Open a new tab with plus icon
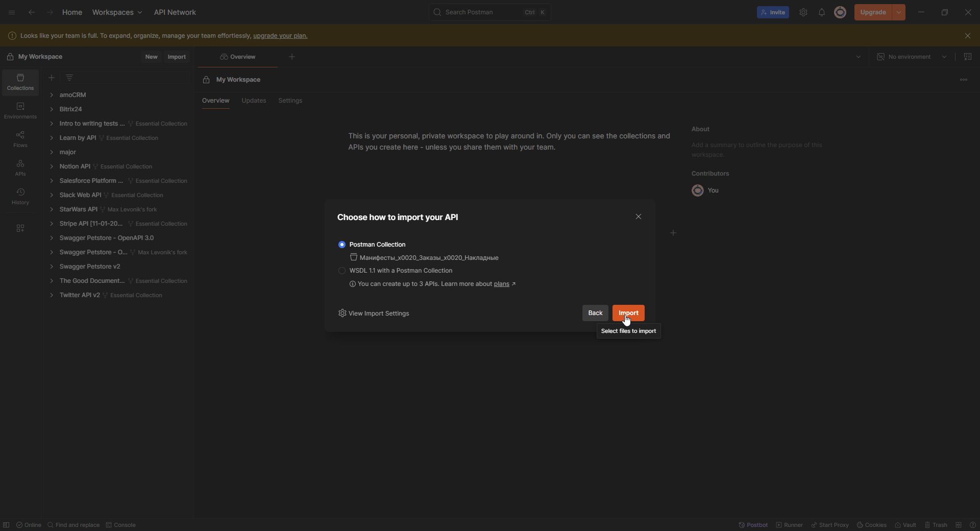This screenshot has width=980, height=531. pyautogui.click(x=292, y=57)
